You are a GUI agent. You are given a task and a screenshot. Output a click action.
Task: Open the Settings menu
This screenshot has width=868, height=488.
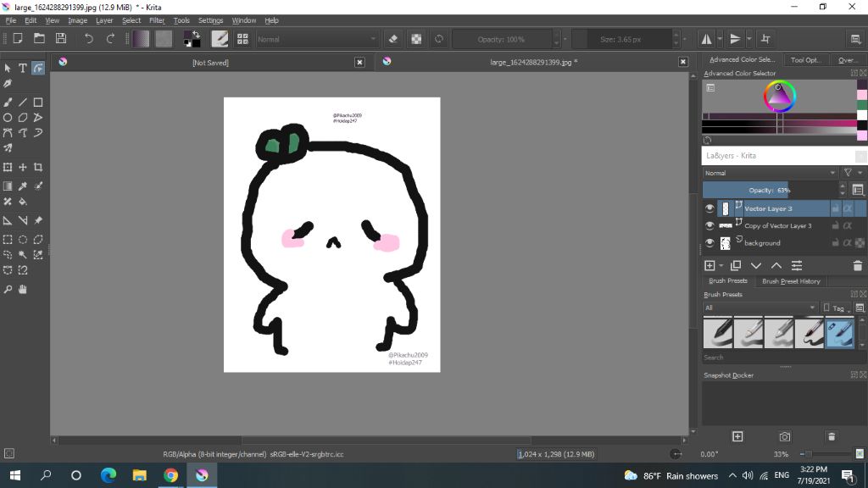click(x=210, y=20)
